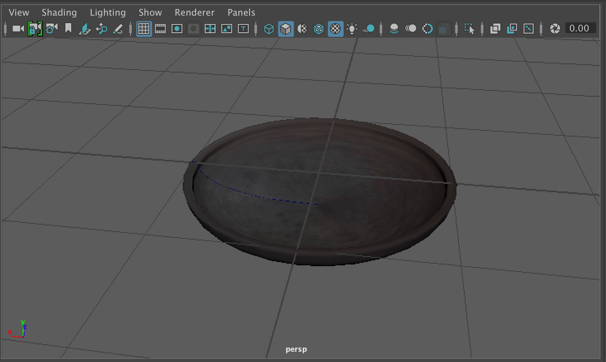Click the XYZ axis orientation gizmo

(17, 330)
